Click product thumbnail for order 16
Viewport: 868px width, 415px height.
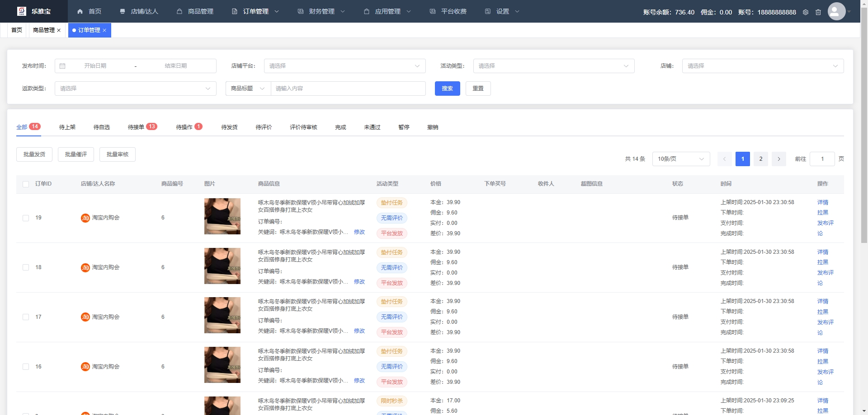(222, 365)
